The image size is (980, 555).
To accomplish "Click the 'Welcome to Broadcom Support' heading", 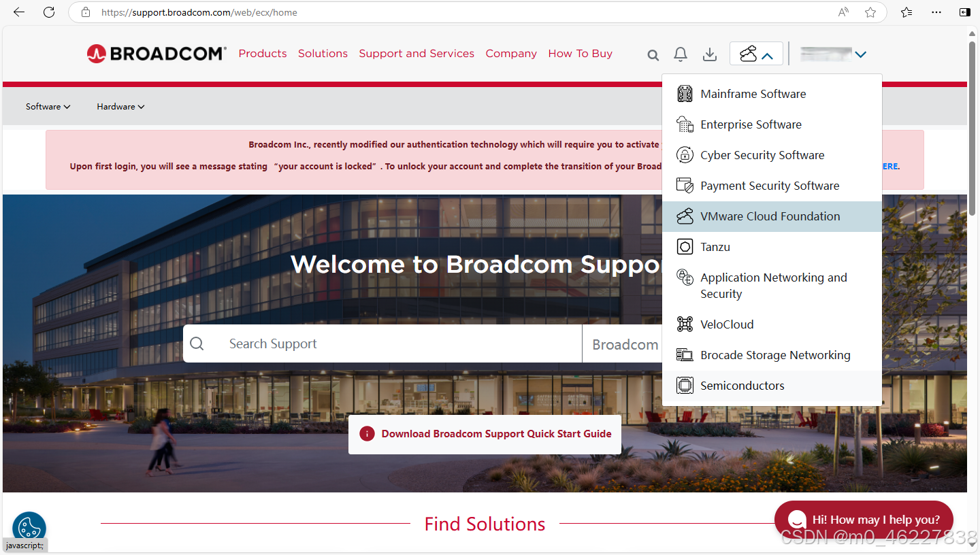I will 476,265.
